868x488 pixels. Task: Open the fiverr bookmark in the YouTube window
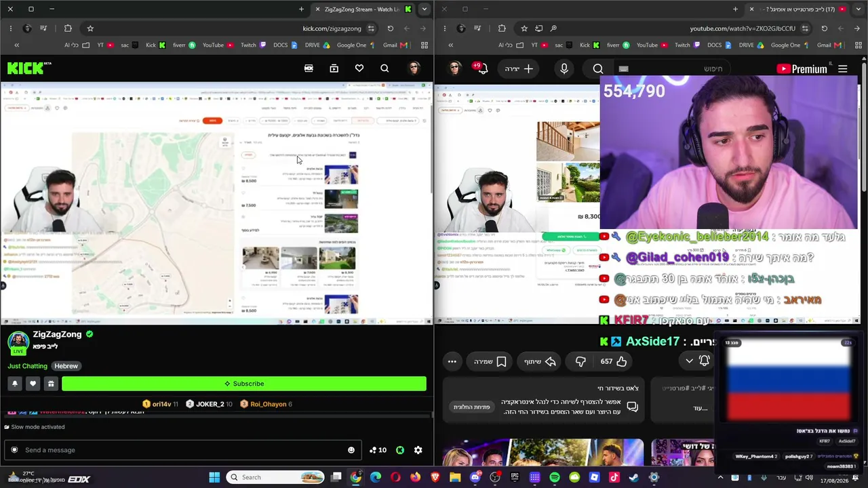[x=618, y=45]
